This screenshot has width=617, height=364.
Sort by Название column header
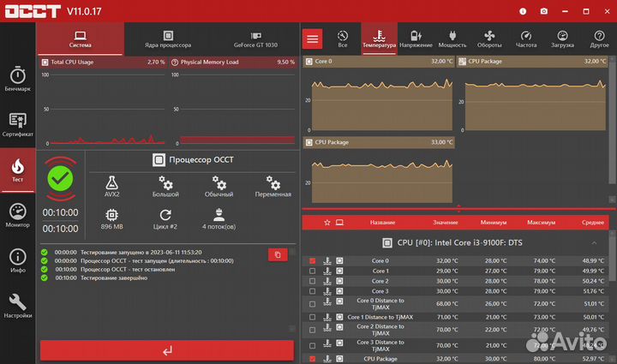point(382,223)
